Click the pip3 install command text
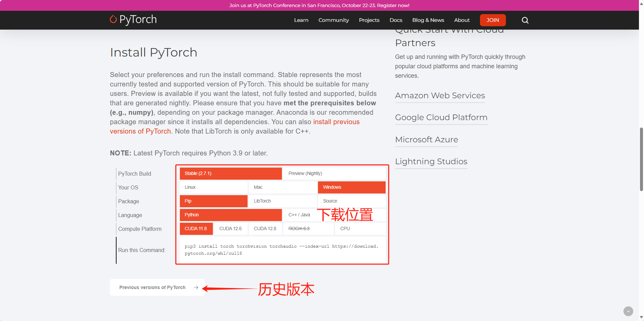 click(282, 250)
